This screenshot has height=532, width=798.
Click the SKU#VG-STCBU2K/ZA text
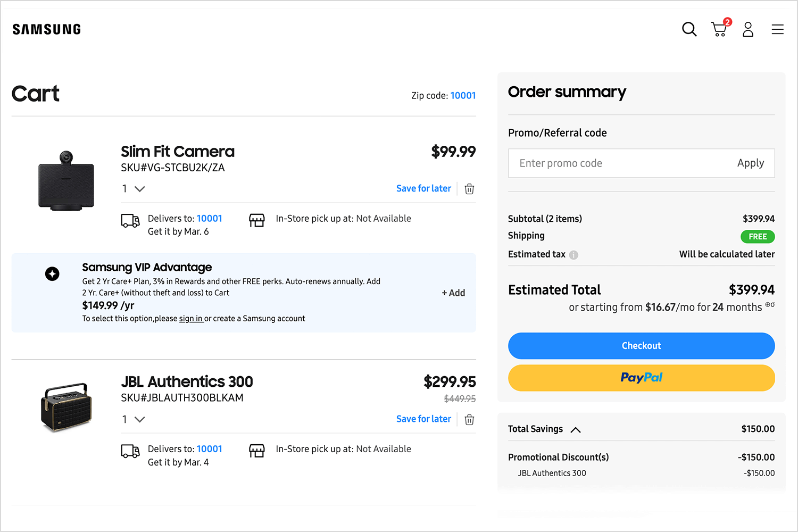pos(173,168)
